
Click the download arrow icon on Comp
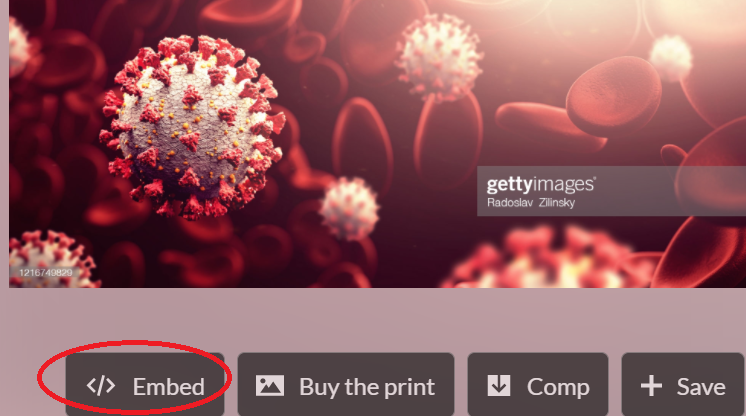tap(499, 386)
